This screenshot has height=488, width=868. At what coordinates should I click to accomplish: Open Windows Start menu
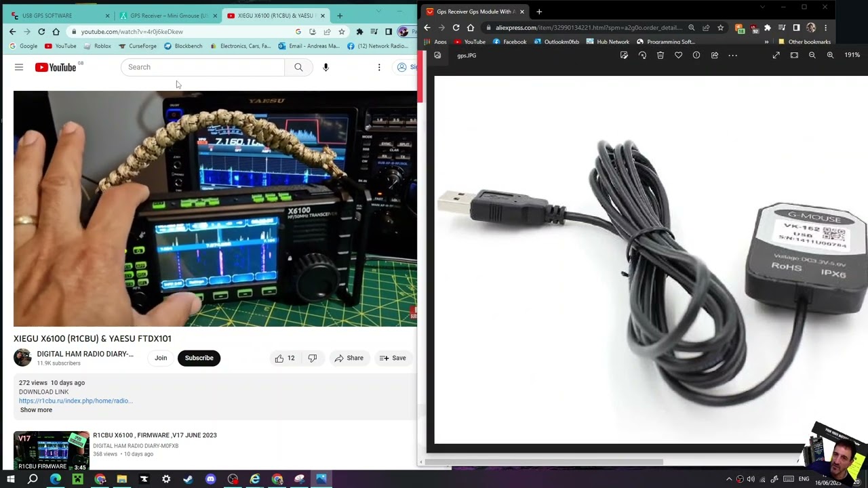pos(10,479)
